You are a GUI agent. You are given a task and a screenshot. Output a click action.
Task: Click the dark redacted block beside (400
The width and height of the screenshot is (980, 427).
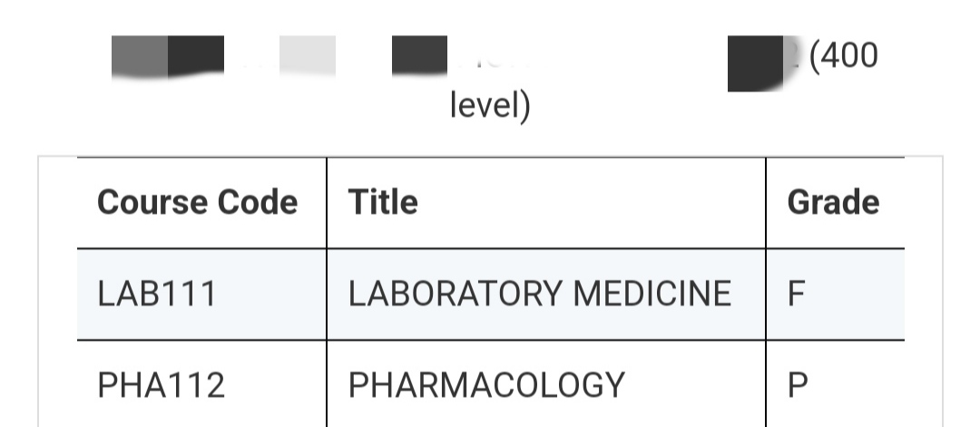[x=754, y=63]
